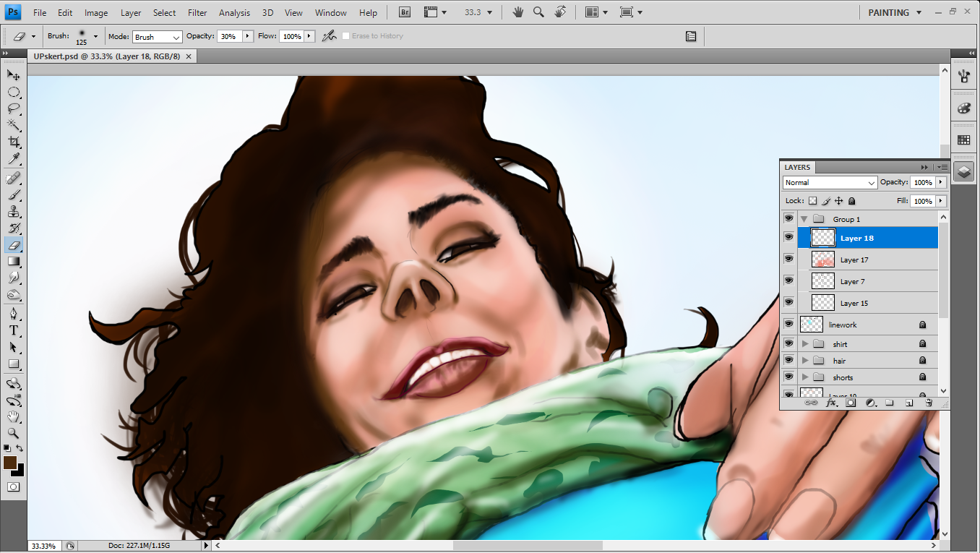
Task: Expand the shirt layer group
Action: 805,344
